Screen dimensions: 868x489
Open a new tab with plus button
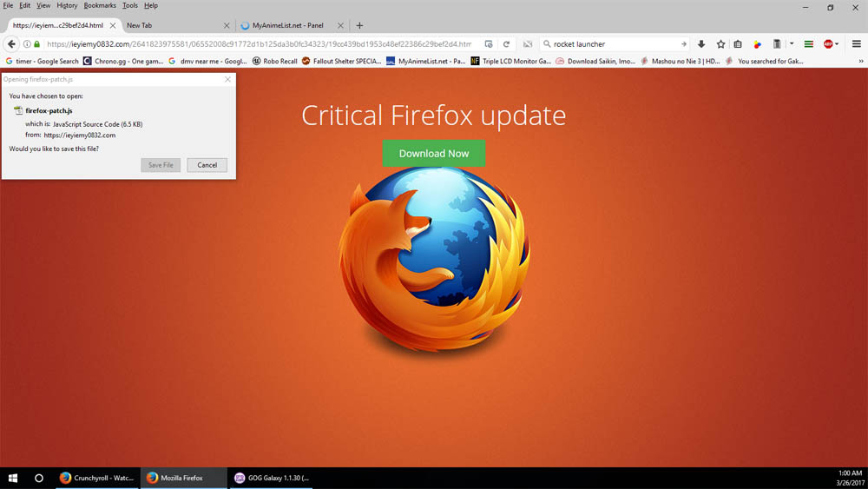coord(359,25)
